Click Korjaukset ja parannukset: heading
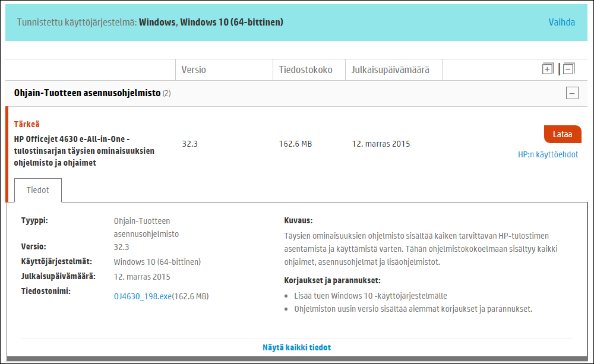This screenshot has width=594, height=364. [x=332, y=281]
